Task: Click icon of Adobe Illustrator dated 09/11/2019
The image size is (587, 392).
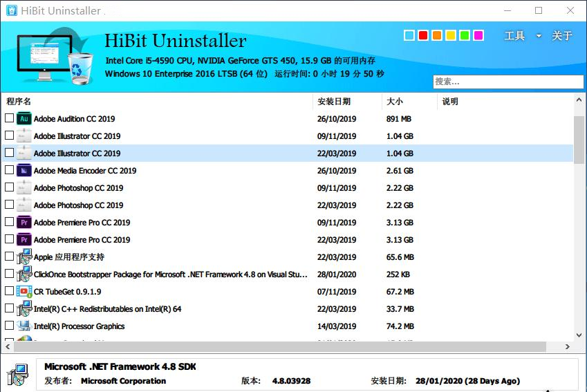Action: pyautogui.click(x=24, y=136)
